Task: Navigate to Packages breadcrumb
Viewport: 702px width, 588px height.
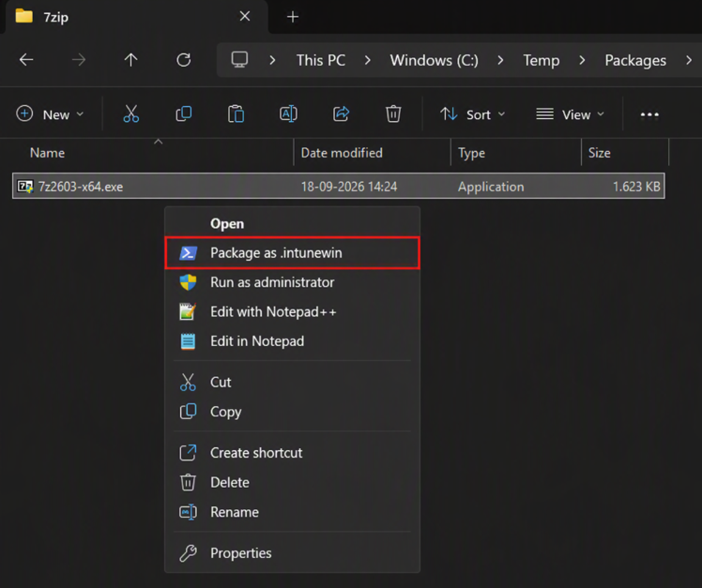Action: pyautogui.click(x=635, y=60)
